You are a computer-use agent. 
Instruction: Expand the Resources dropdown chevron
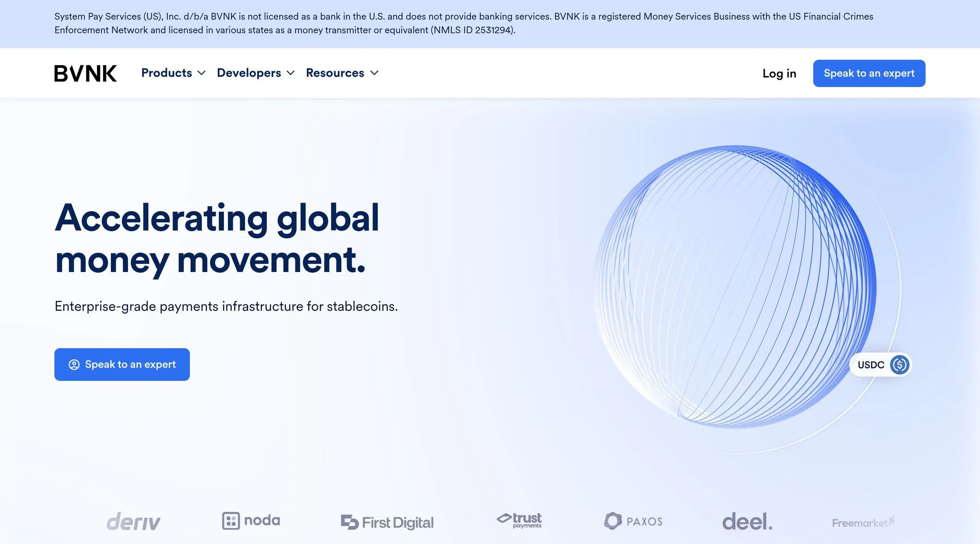click(374, 73)
